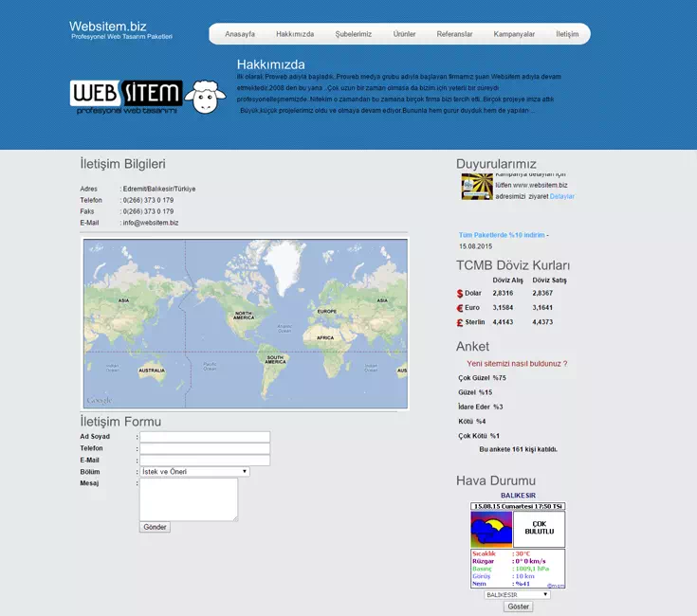
Task: Go to İletişim in the navigation bar
Action: [567, 34]
